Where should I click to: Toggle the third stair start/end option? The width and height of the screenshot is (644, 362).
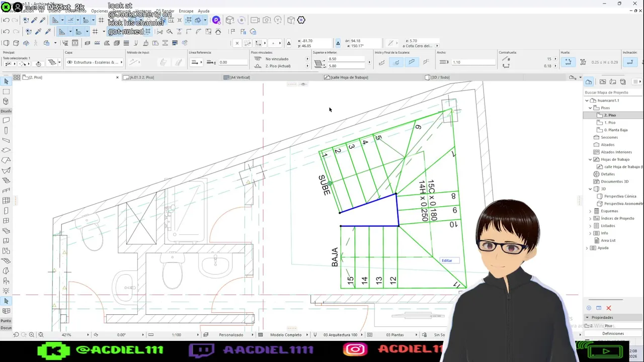point(412,62)
